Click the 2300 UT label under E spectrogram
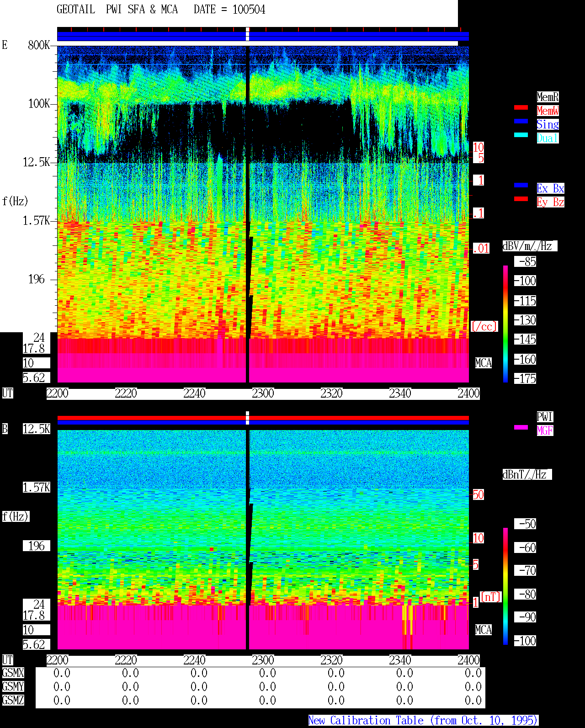The height and width of the screenshot is (728, 585). pyautogui.click(x=263, y=393)
